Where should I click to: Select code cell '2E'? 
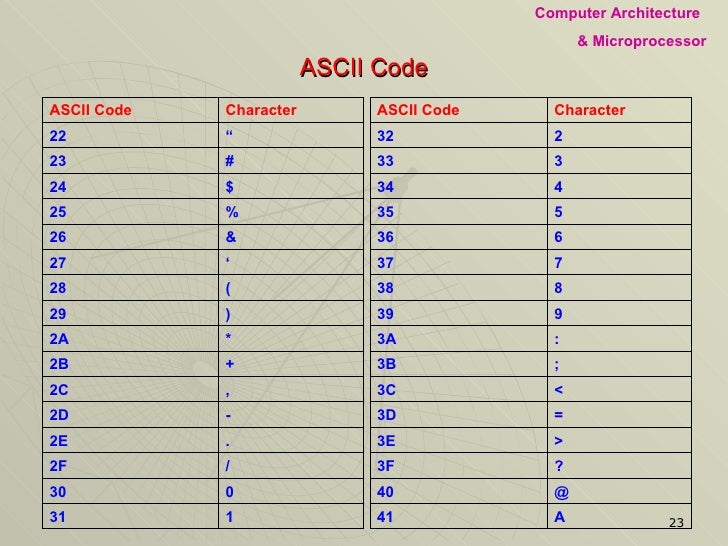pyautogui.click(x=130, y=440)
